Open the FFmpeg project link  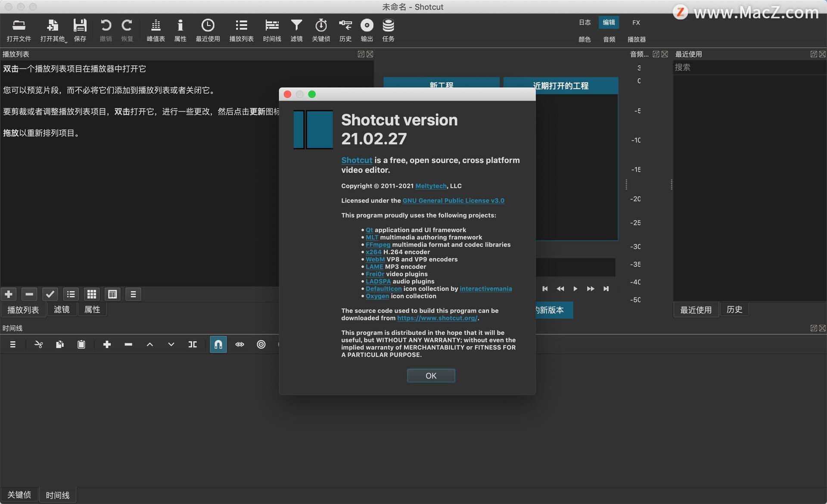[378, 245]
